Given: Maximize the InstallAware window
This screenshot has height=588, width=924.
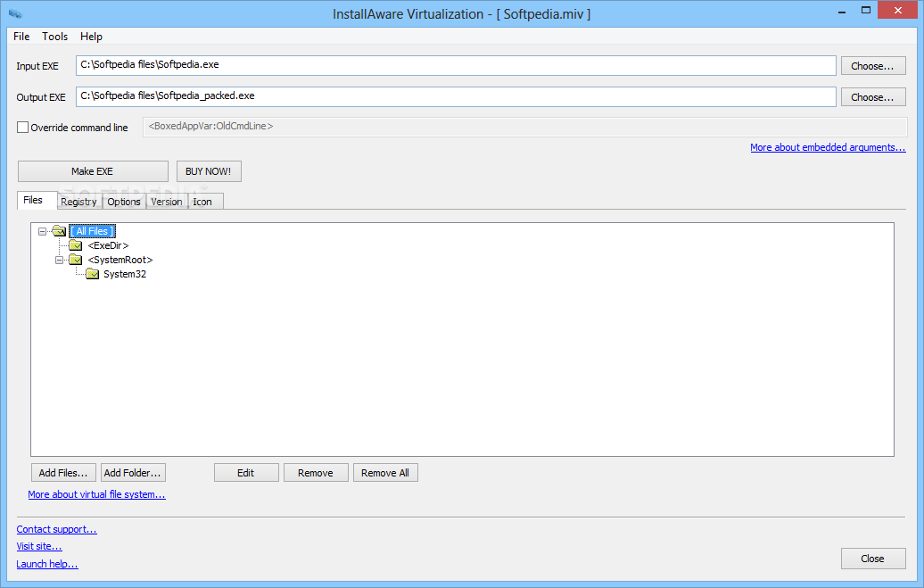Looking at the screenshot, I should (x=866, y=10).
